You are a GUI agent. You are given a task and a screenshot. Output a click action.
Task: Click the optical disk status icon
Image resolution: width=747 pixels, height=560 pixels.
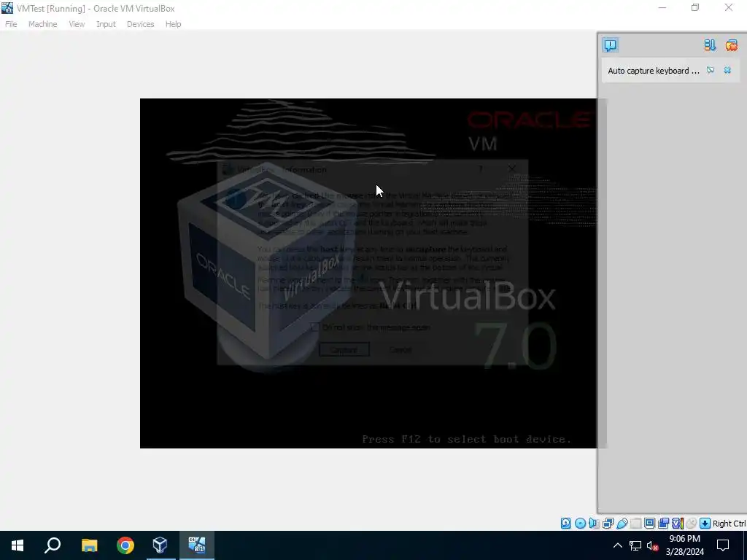click(580, 524)
